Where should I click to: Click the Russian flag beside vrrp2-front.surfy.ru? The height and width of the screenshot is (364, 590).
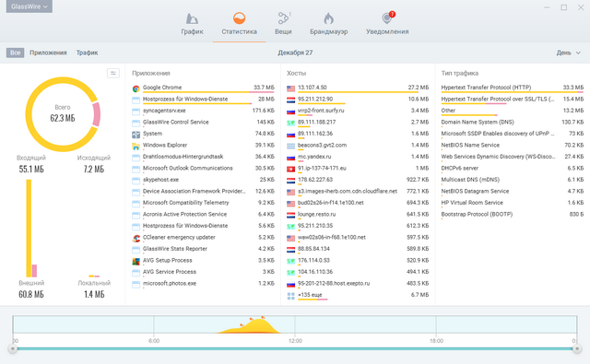click(291, 112)
